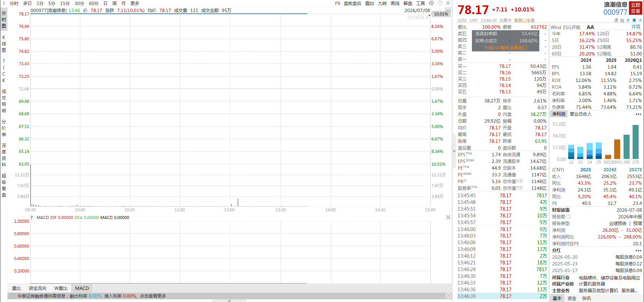This screenshot has height=302, width=644.
Task: Switch to the W量比 indicator tab
Action: tap(61, 288)
